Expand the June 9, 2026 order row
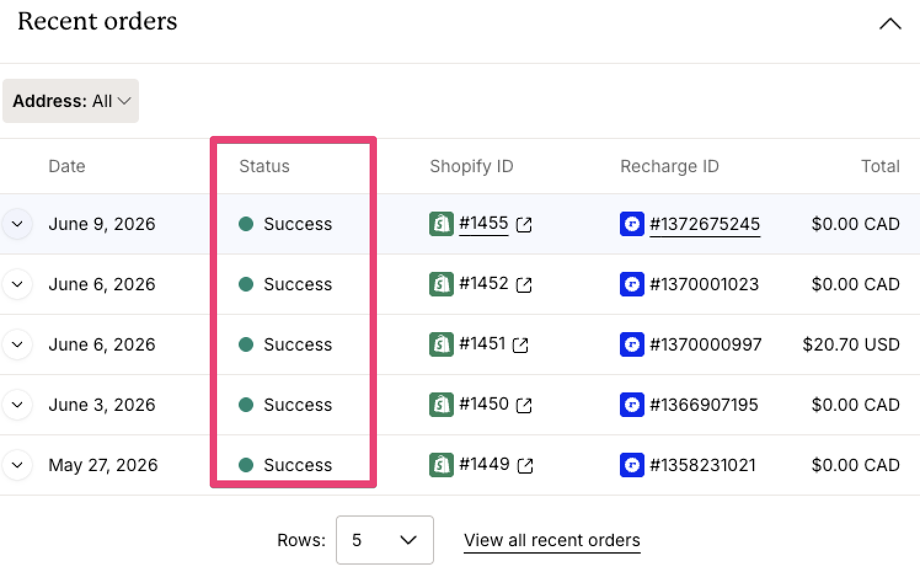The image size is (920, 588). pos(17,224)
